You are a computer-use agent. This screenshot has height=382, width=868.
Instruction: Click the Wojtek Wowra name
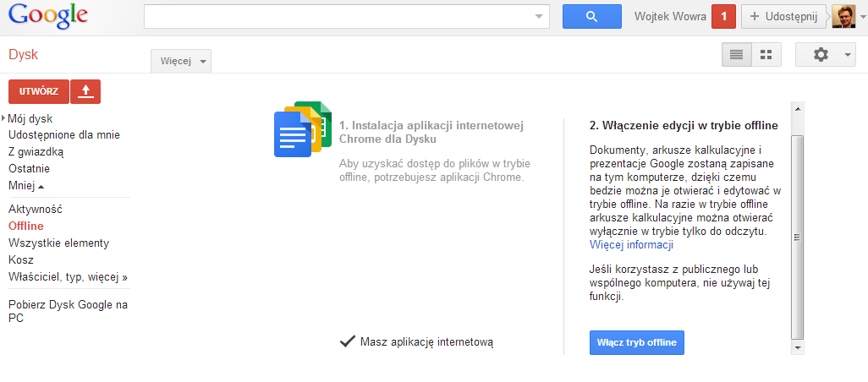pyautogui.click(x=670, y=17)
